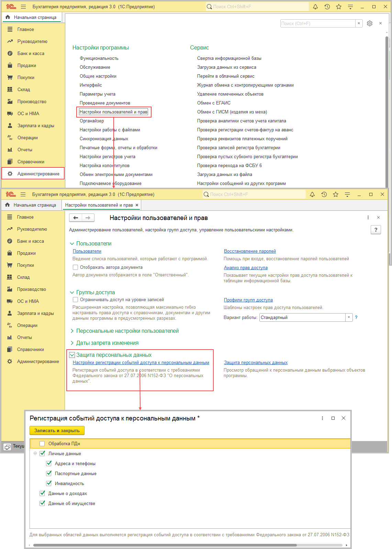Check Обработка ПДн checkbox
Image resolution: width=392 pixels, height=549 pixels.
tap(42, 443)
